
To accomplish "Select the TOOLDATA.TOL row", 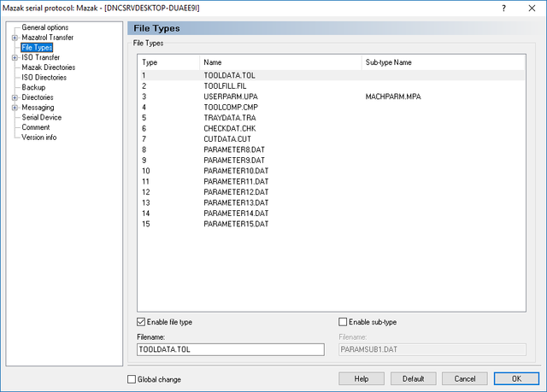I will click(332, 76).
